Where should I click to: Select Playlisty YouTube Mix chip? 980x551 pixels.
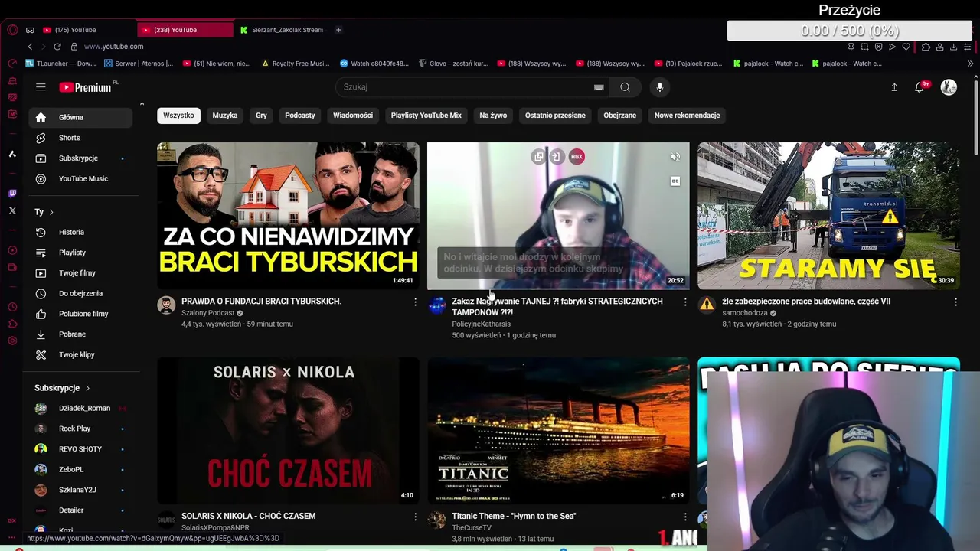pyautogui.click(x=426, y=116)
